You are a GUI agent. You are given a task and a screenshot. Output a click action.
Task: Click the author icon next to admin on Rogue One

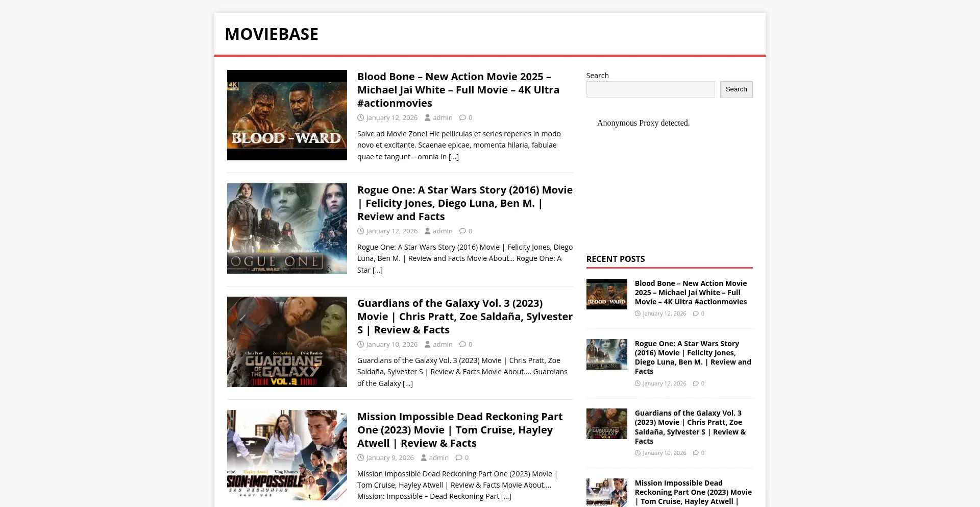pos(427,231)
